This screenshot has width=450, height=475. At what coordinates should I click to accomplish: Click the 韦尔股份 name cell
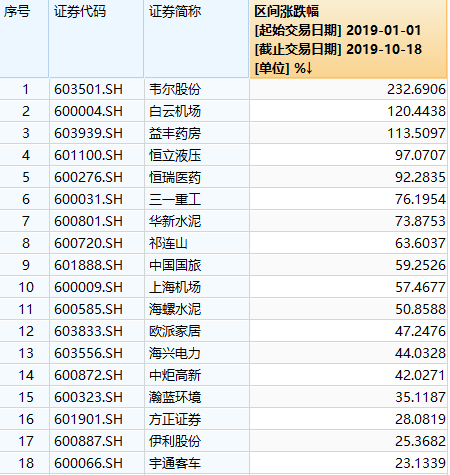pos(197,89)
